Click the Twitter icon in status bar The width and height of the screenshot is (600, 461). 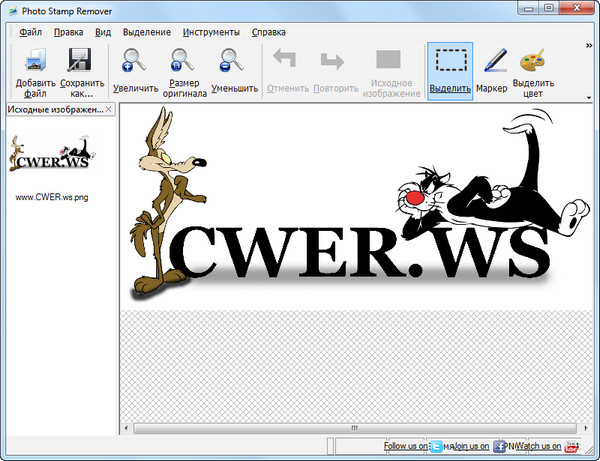[437, 447]
